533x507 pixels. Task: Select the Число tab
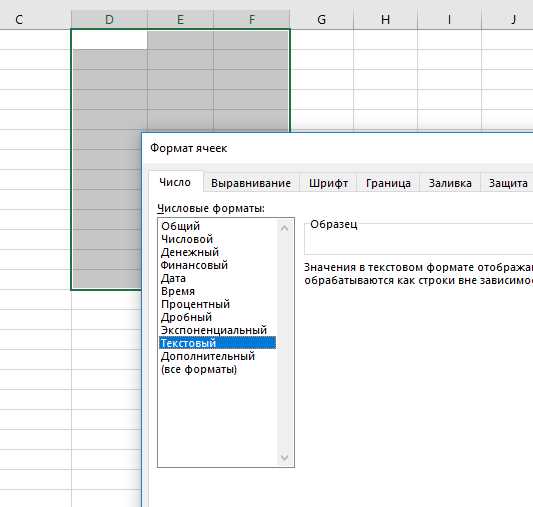click(175, 182)
